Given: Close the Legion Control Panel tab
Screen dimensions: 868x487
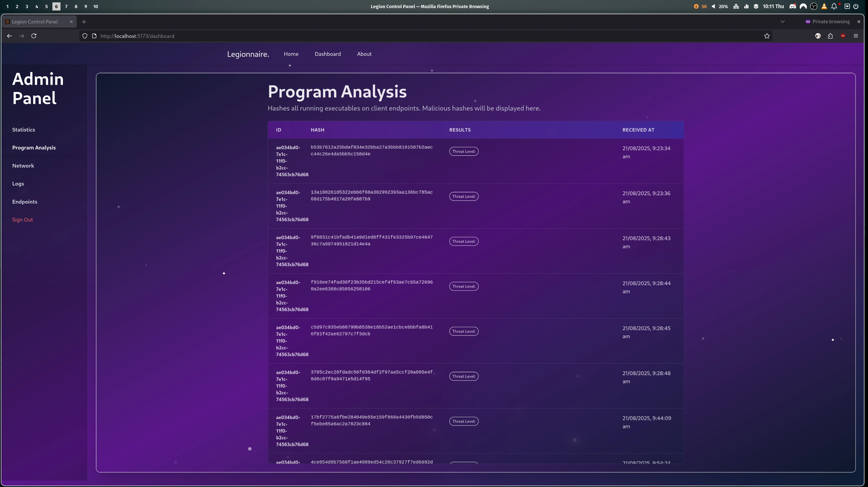Looking at the screenshot, I should point(71,22).
